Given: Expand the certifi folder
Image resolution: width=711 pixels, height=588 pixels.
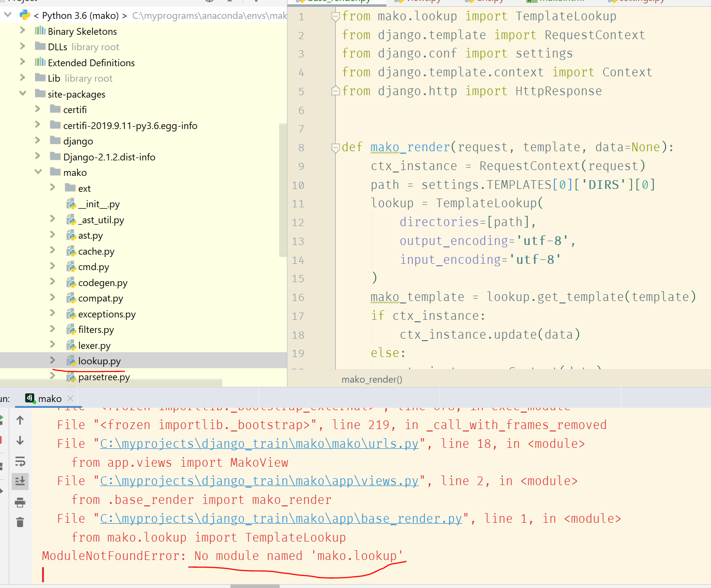Looking at the screenshot, I should [38, 109].
